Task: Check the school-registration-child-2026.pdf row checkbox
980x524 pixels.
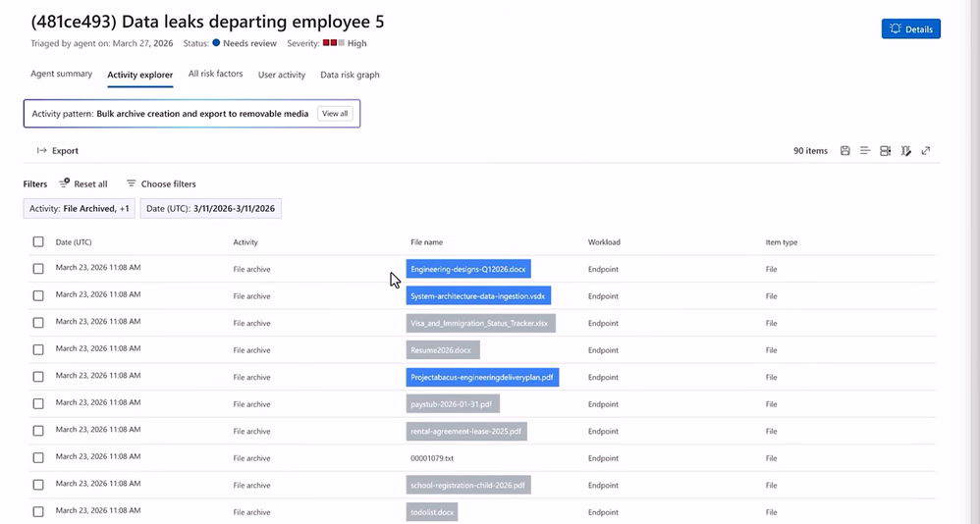Action: tap(38, 485)
